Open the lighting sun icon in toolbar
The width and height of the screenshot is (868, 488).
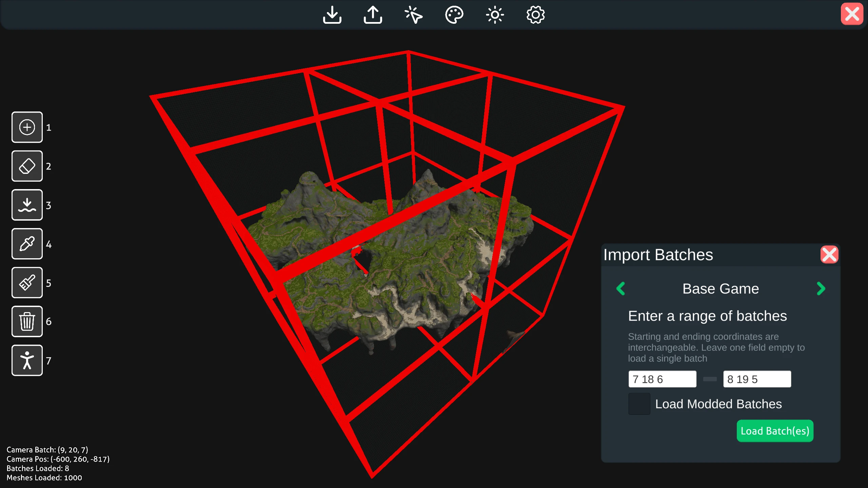click(495, 15)
